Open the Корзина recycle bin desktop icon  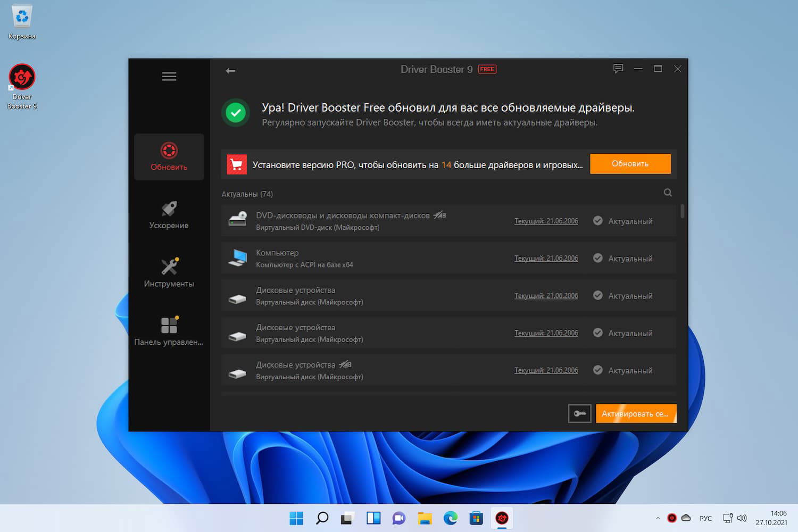tap(22, 22)
